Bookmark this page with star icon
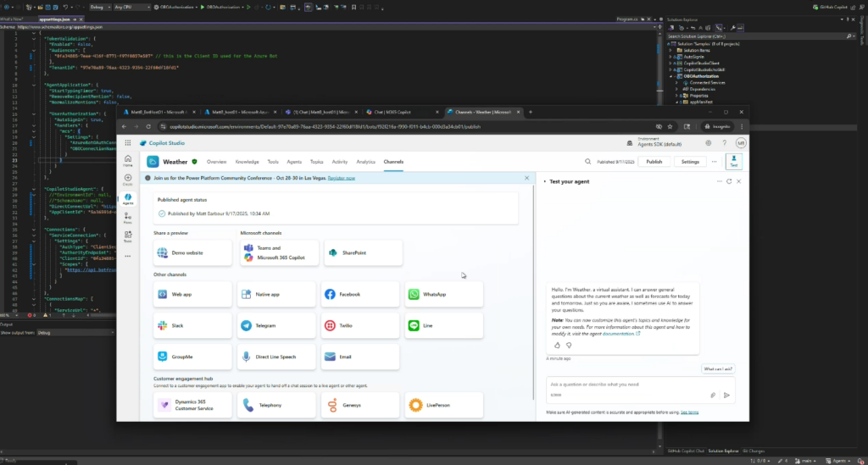Viewport: 868px width, 465px height. [x=670, y=126]
